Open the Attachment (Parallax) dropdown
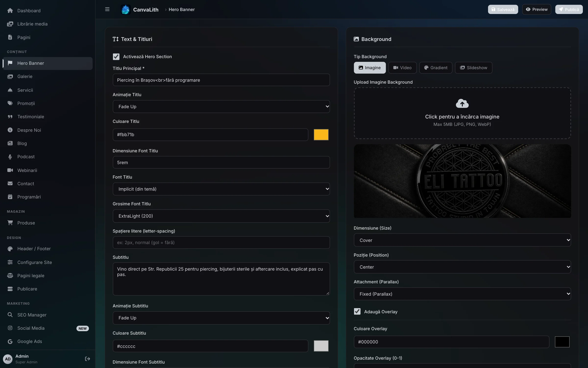This screenshot has height=368, width=588. [x=462, y=294]
